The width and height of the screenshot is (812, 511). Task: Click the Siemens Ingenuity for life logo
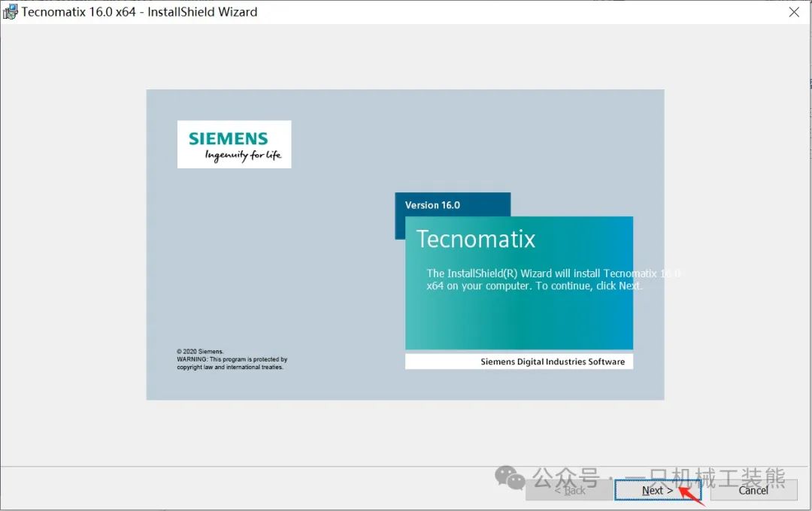(234, 144)
